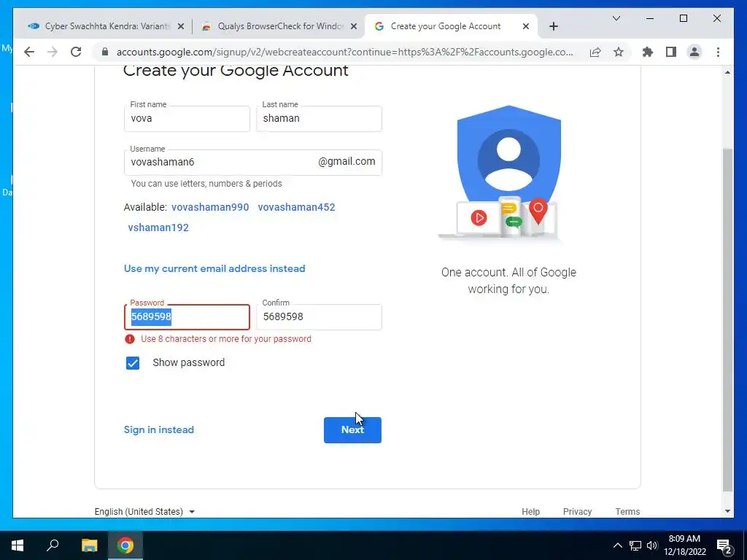Image resolution: width=747 pixels, height=560 pixels.
Task: Open the Windows Start menu
Action: pos(18,545)
